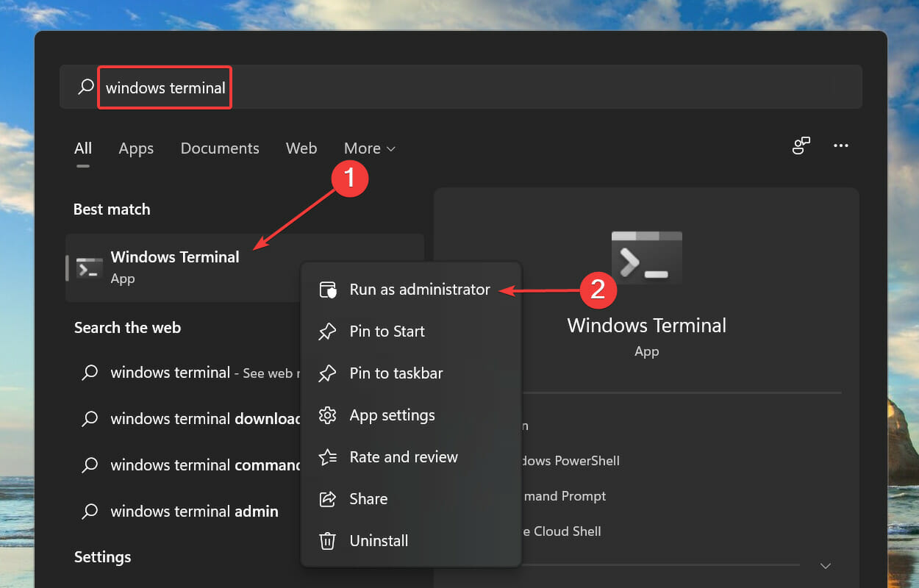Switch to the All tab
The height and width of the screenshot is (588, 919).
(x=83, y=148)
